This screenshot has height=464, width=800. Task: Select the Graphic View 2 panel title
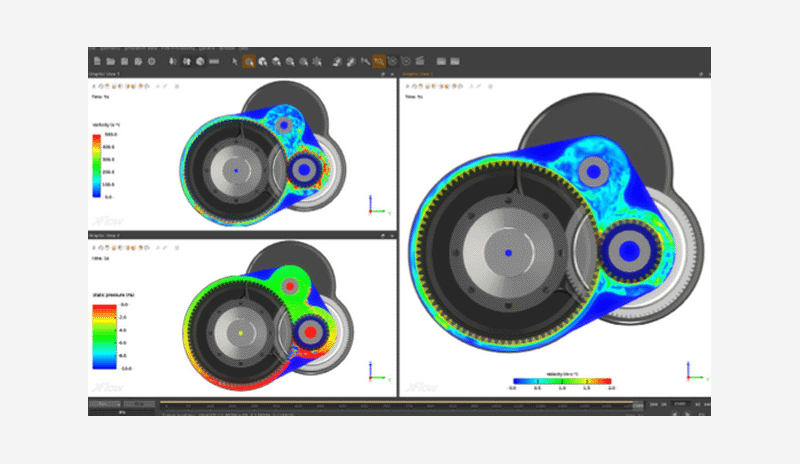point(105,236)
